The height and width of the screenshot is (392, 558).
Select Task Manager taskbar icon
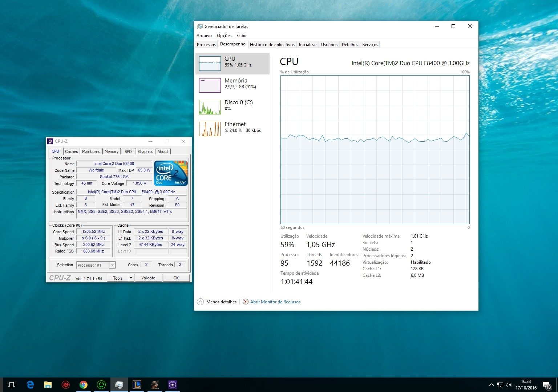pos(119,385)
